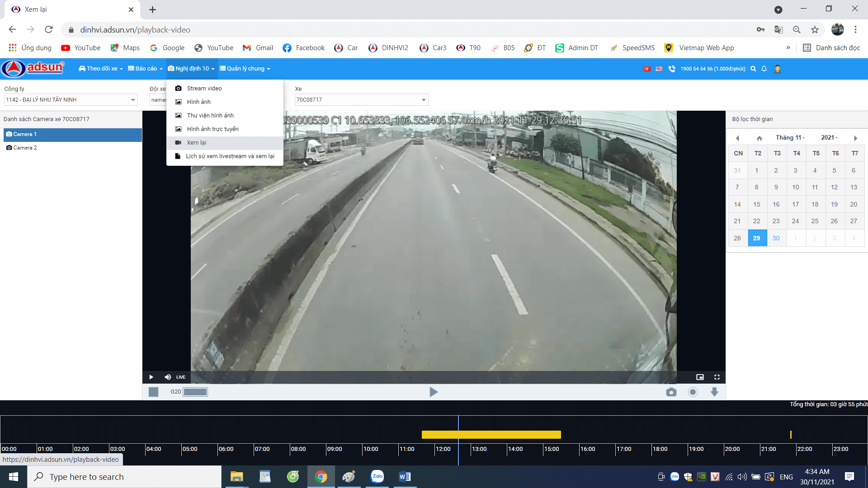The width and height of the screenshot is (868, 488).
Task: Enable picture-in-picture for the video
Action: click(x=700, y=377)
